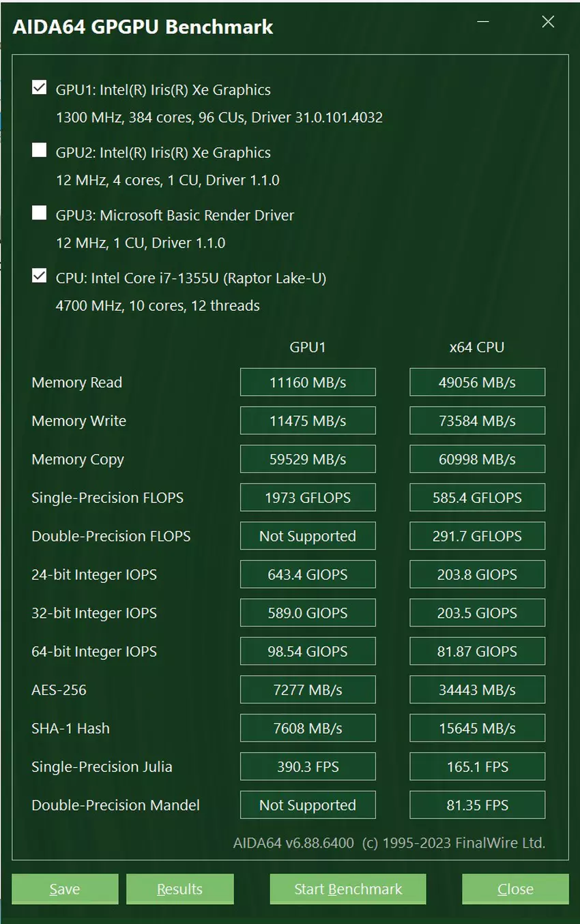This screenshot has height=924, width=580.
Task: Select the x64 CPU Memory Write result
Action: 477,421
